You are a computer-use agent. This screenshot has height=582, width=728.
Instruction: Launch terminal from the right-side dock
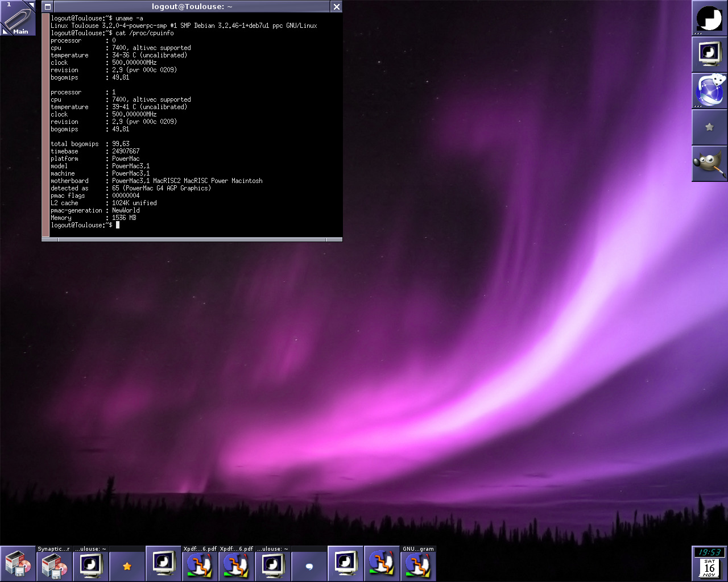point(709,55)
